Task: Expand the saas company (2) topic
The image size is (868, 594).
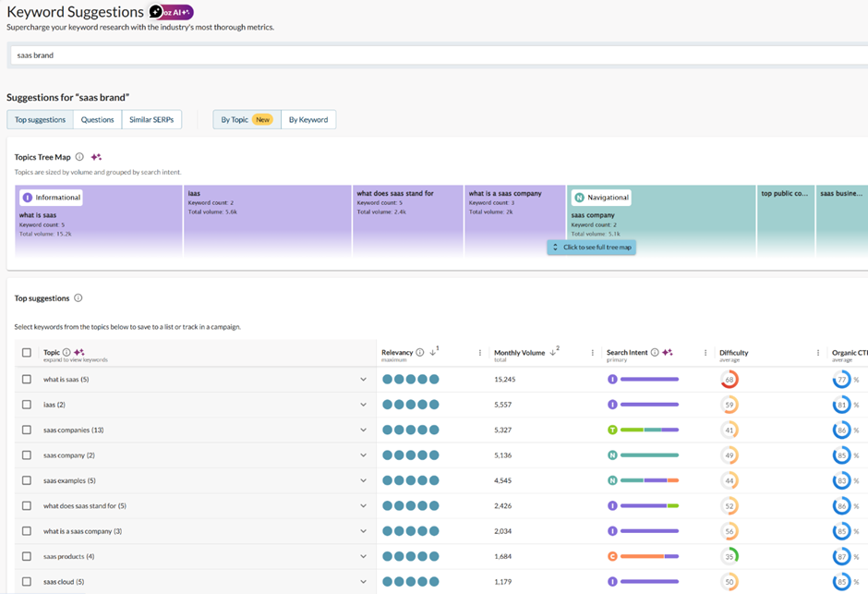Action: pyautogui.click(x=363, y=455)
